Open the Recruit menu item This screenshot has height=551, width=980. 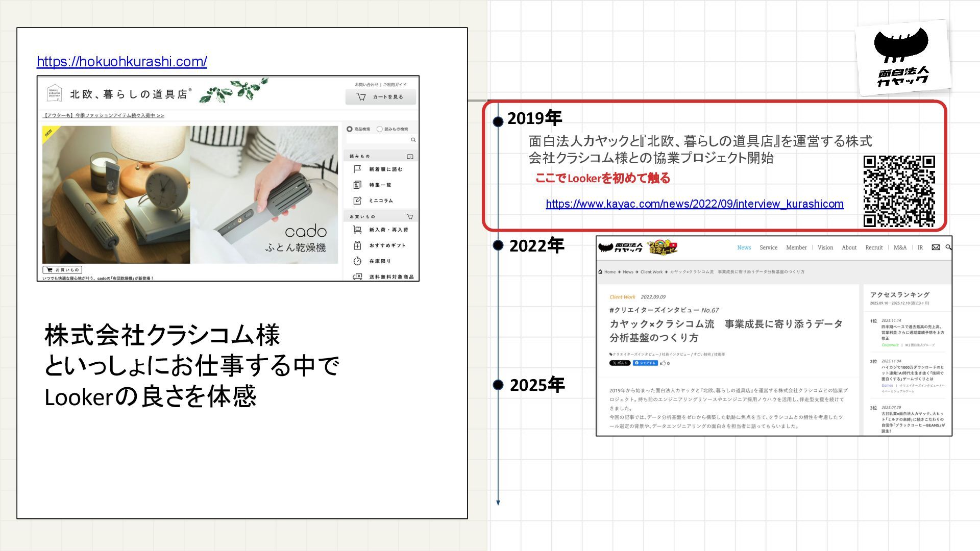[873, 247]
